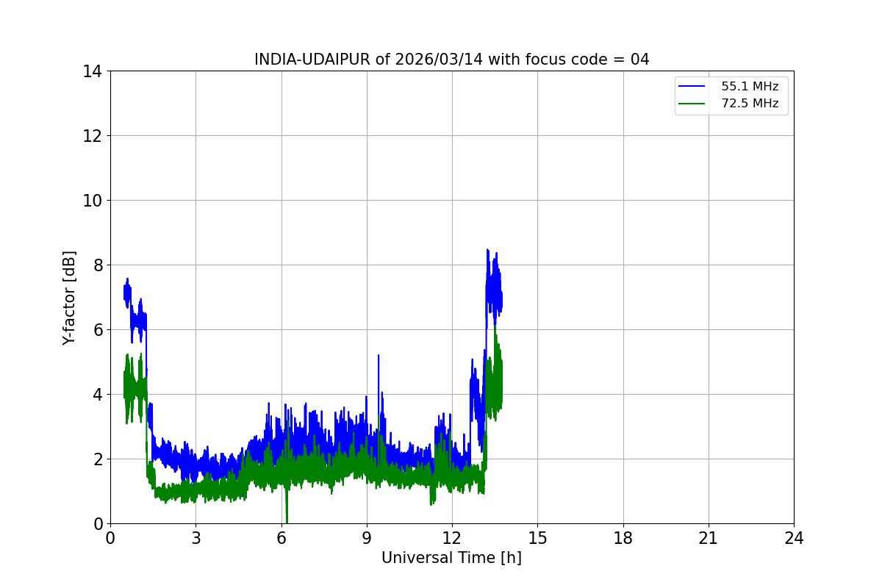Viewport: 882px width, 588px height.
Task: Click the 'Y-factor [dB]' axis label
Action: [69, 298]
